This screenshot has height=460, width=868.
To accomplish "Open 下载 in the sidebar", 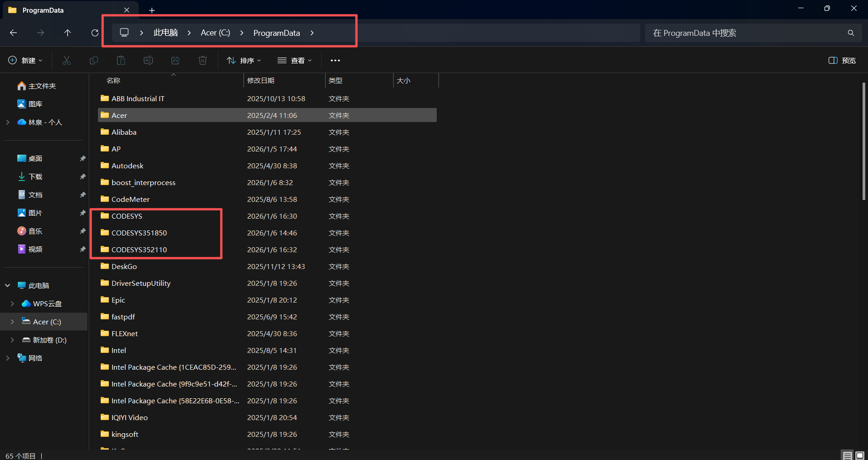I will pyautogui.click(x=35, y=176).
